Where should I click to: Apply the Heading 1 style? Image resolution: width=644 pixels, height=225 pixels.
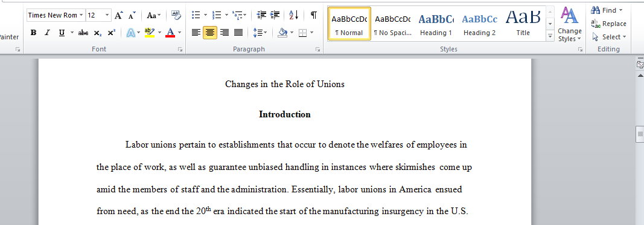(x=436, y=24)
